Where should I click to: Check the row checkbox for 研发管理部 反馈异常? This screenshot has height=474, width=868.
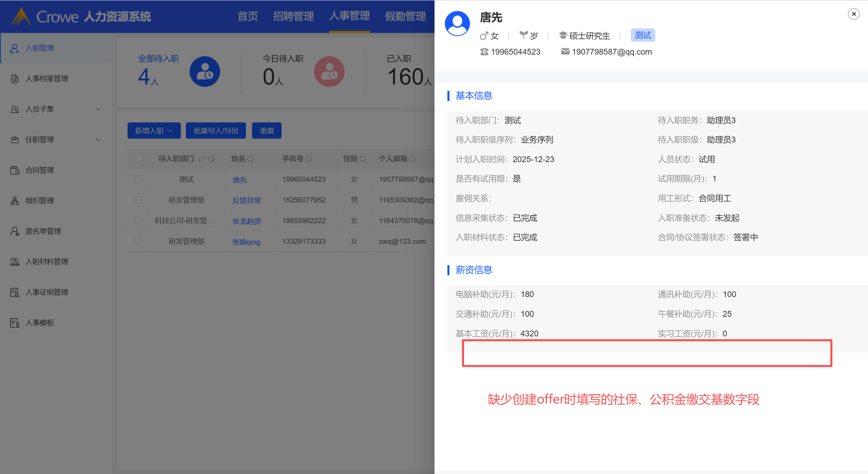(138, 200)
